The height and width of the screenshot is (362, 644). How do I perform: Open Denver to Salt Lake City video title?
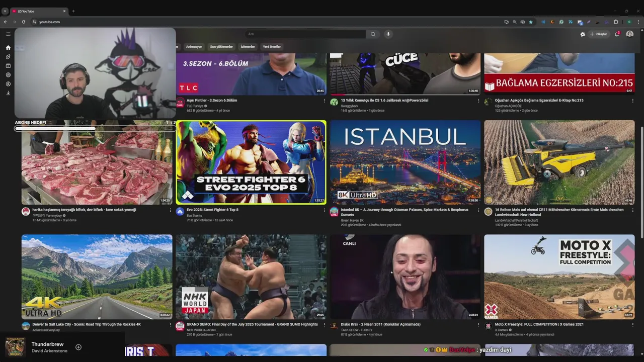87,324
